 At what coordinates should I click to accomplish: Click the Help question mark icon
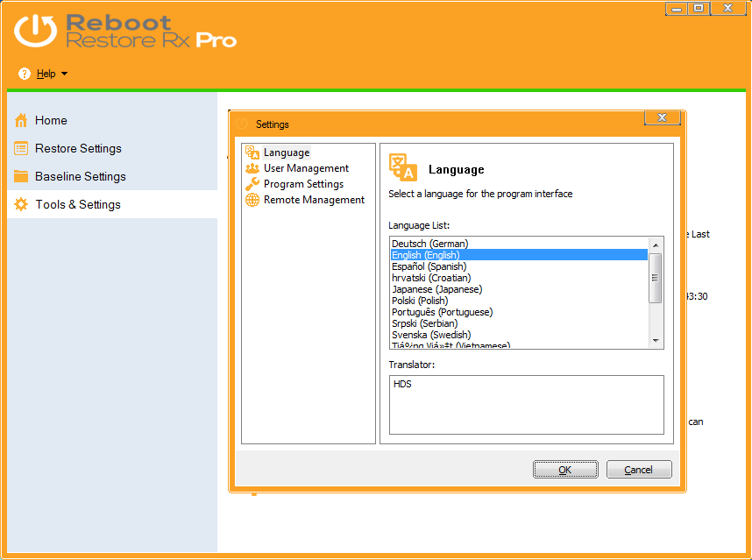[24, 74]
